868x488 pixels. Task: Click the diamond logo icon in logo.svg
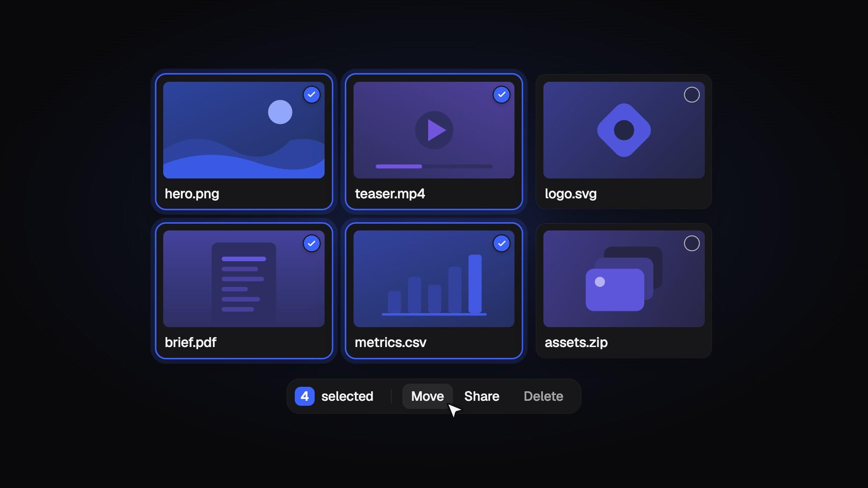tap(624, 130)
